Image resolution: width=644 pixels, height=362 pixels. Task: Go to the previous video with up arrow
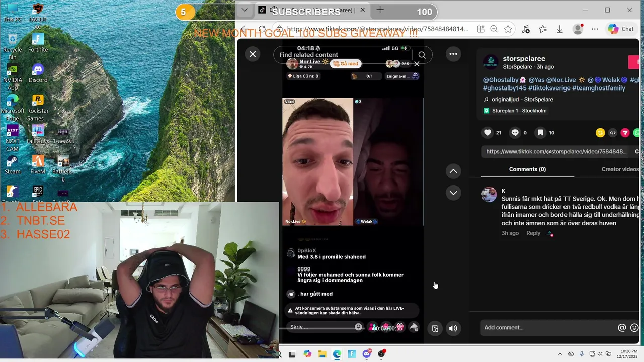pos(453,171)
